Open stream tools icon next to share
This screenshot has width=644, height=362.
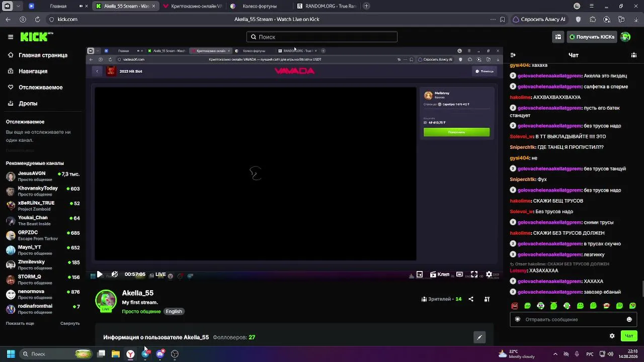coord(487,299)
